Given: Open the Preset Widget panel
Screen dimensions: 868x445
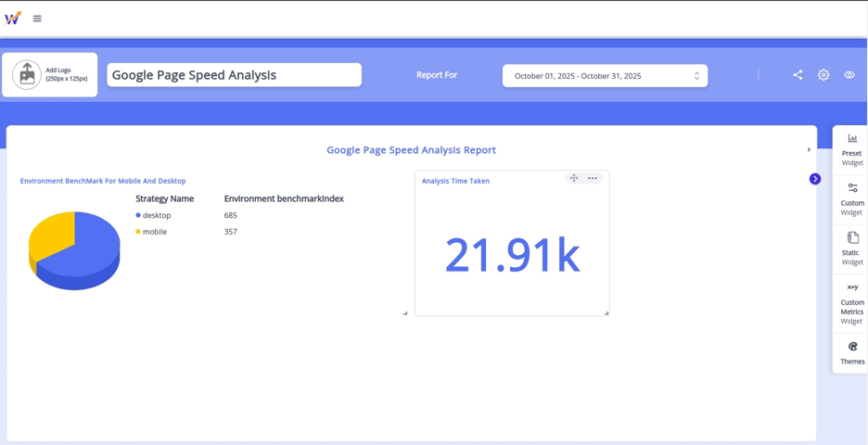Looking at the screenshot, I should (851, 149).
